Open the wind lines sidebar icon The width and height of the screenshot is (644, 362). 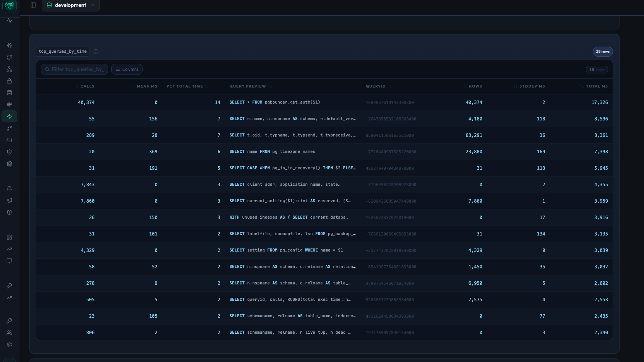(x=10, y=105)
